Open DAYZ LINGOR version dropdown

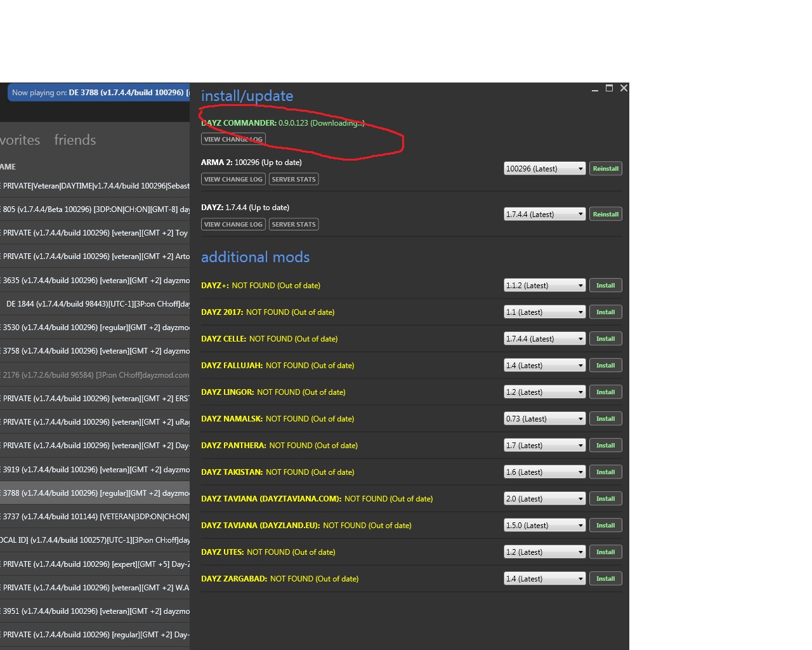coord(545,392)
